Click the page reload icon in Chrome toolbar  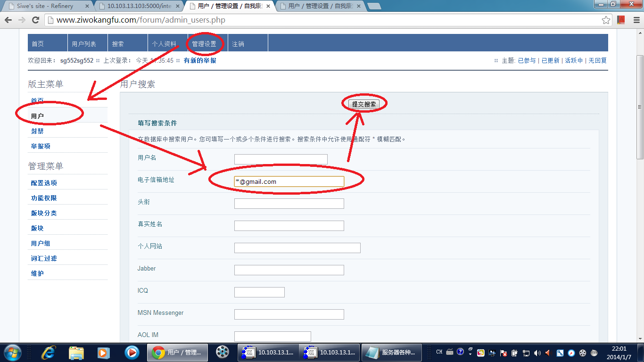tap(35, 21)
